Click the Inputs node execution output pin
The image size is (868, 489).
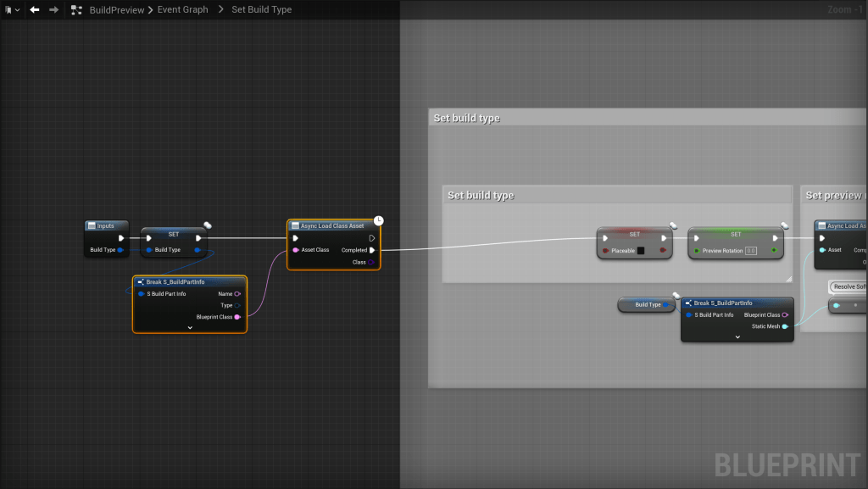point(121,238)
